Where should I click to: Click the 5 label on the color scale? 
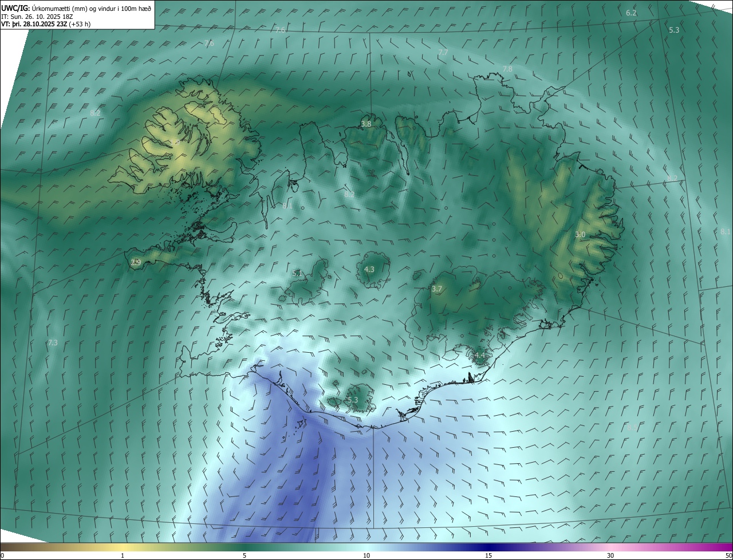245,556
